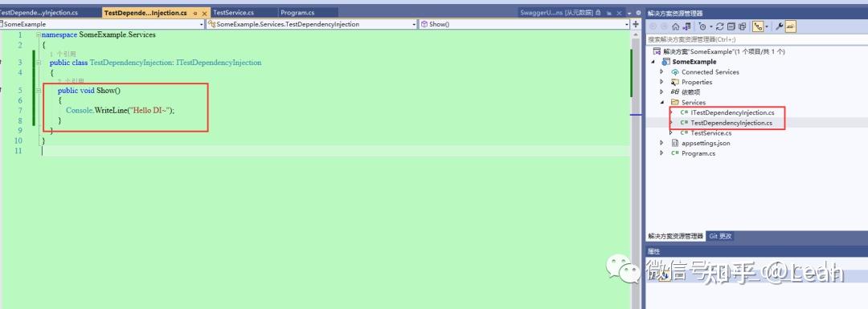The width and height of the screenshot is (868, 309).
Task: Select the solution 'SomeExample' root node
Action: pyautogui.click(x=724, y=51)
